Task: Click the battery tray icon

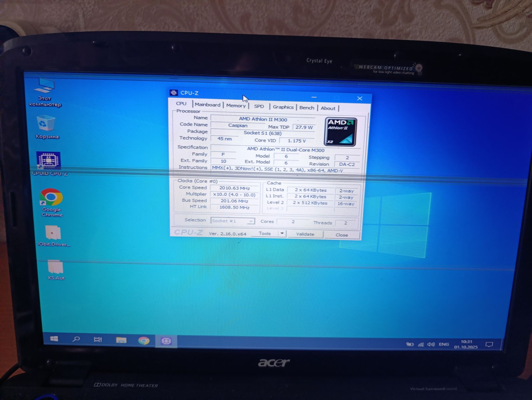Action: (410, 344)
